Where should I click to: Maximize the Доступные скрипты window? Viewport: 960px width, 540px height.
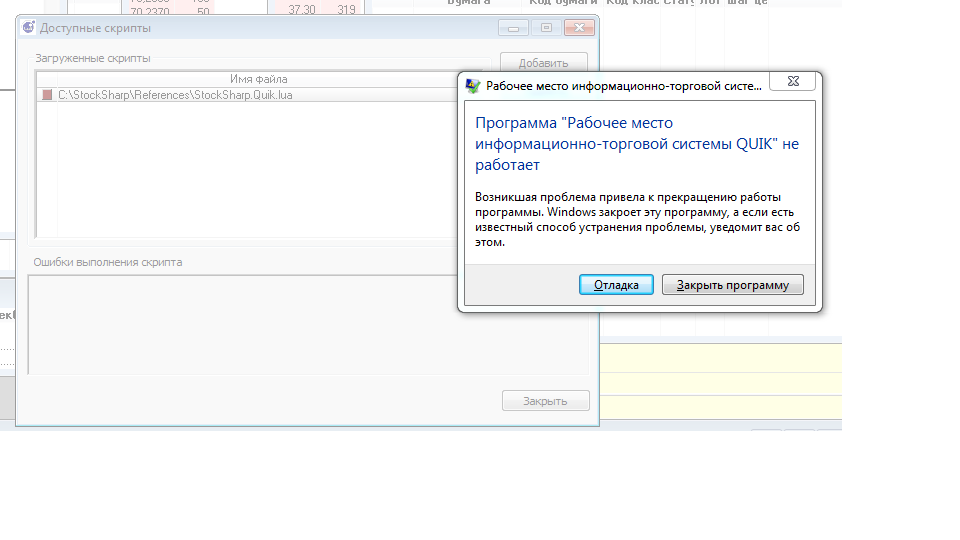pyautogui.click(x=547, y=28)
